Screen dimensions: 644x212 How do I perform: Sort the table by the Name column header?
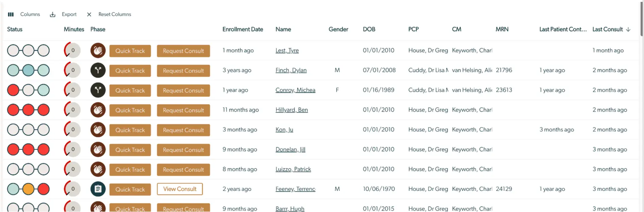tap(283, 29)
